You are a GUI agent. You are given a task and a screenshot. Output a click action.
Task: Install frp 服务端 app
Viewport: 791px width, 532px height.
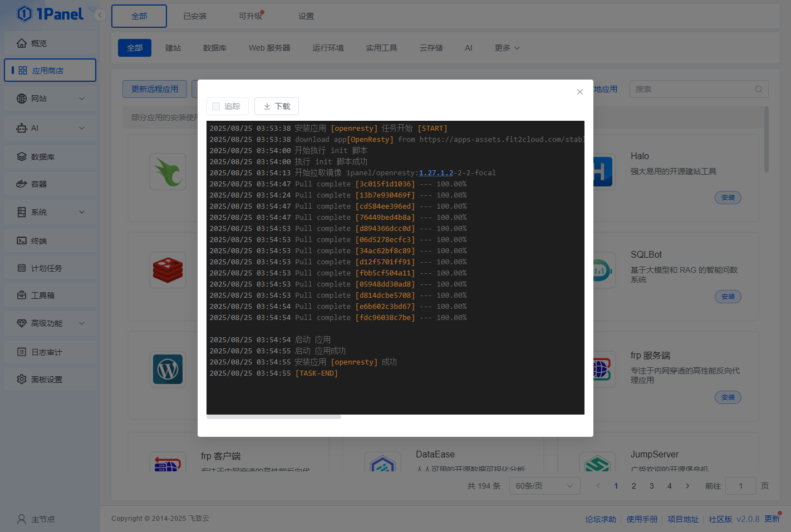[x=728, y=397]
